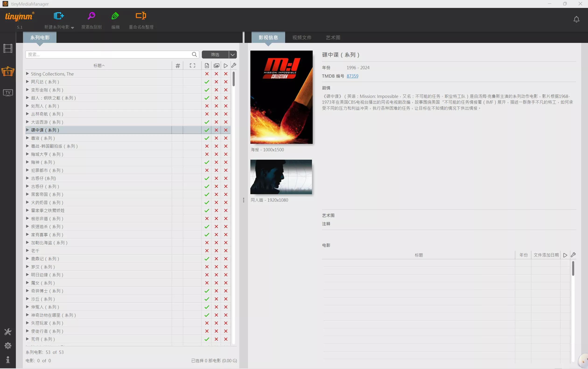Image resolution: width=588 pixels, height=369 pixels.
Task: Expand the Sting Collections, The row
Action: point(27,74)
